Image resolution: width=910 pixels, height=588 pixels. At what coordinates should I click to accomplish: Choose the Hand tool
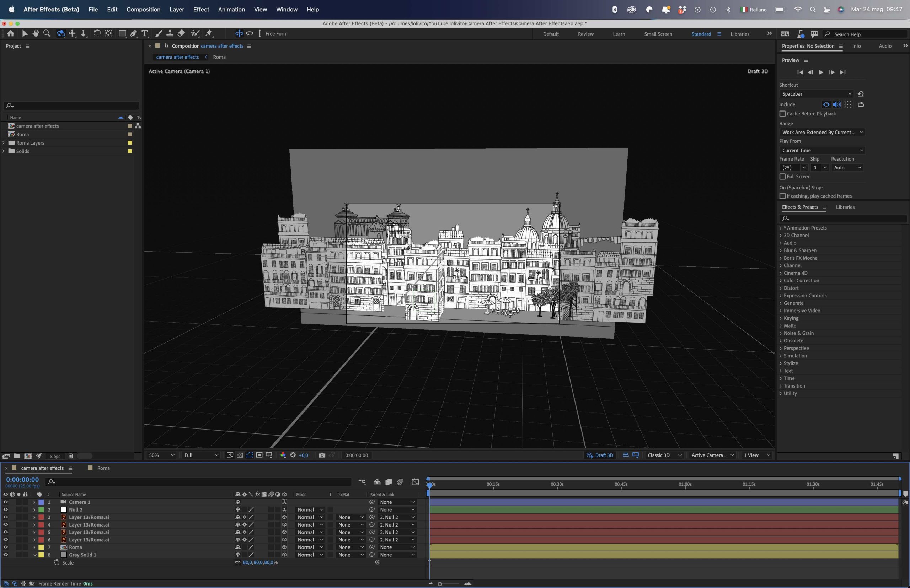tap(36, 34)
